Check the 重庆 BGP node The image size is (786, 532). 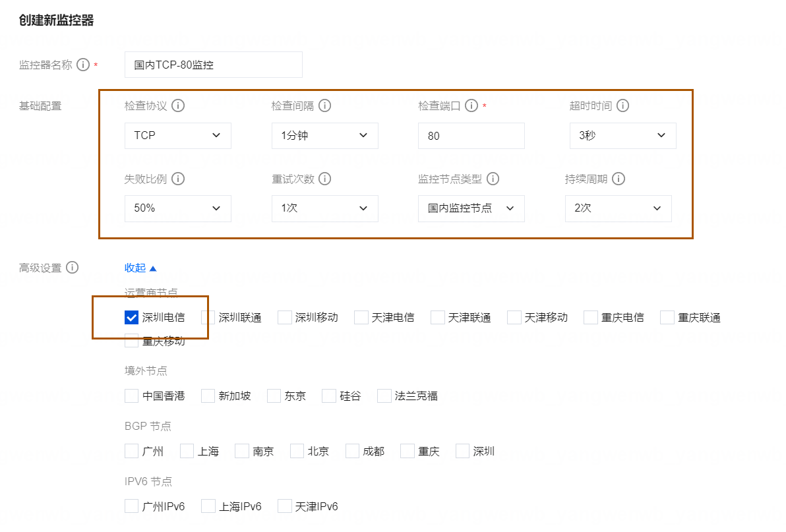pyautogui.click(x=408, y=451)
